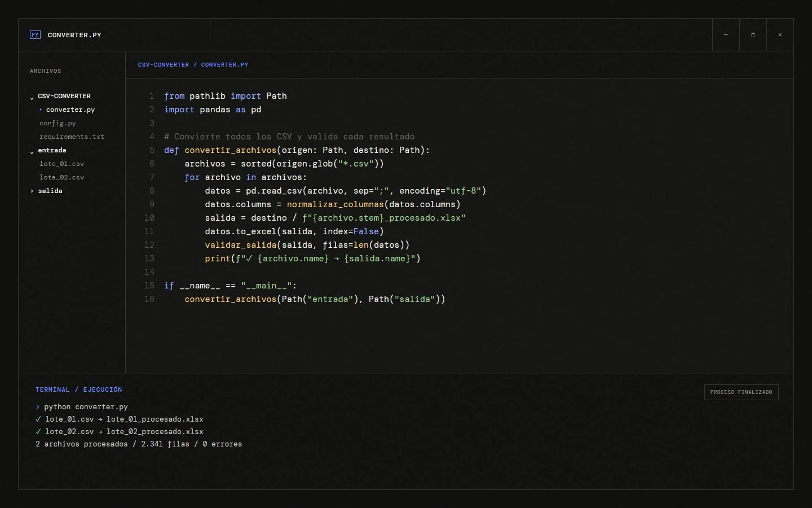Viewport: 812px width, 508px height.
Task: Click the lote_02_procesado.xlsx terminal output line
Action: [x=120, y=431]
